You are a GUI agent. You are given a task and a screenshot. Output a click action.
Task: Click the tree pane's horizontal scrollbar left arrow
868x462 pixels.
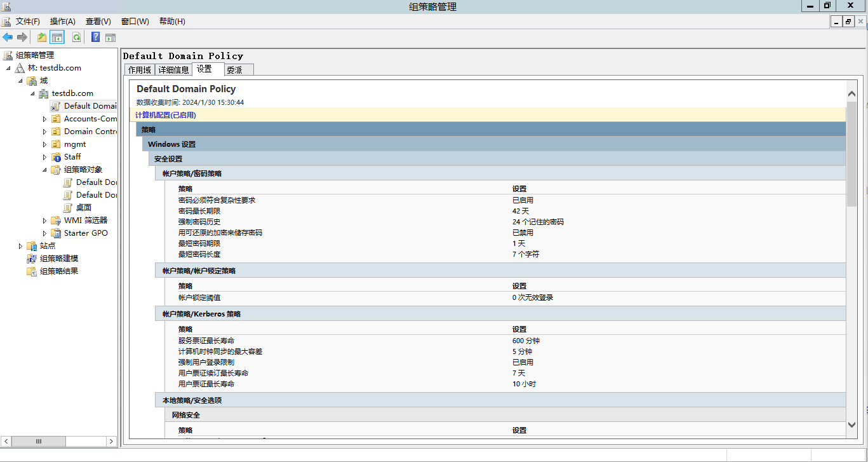pyautogui.click(x=6, y=441)
